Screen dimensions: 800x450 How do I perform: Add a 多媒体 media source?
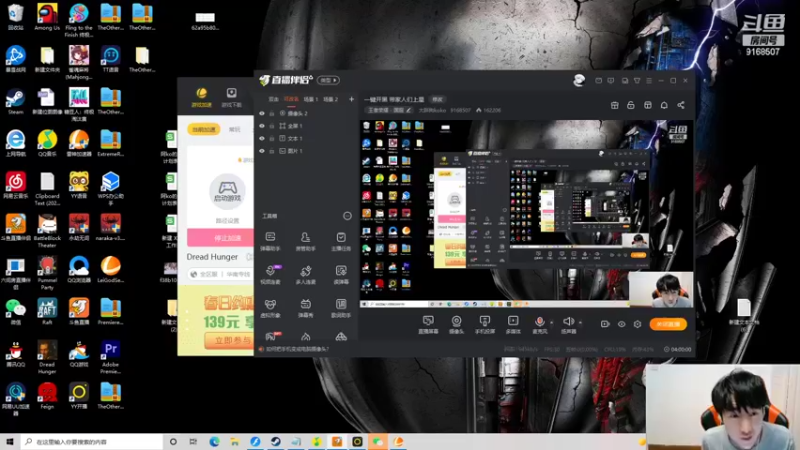tap(513, 324)
